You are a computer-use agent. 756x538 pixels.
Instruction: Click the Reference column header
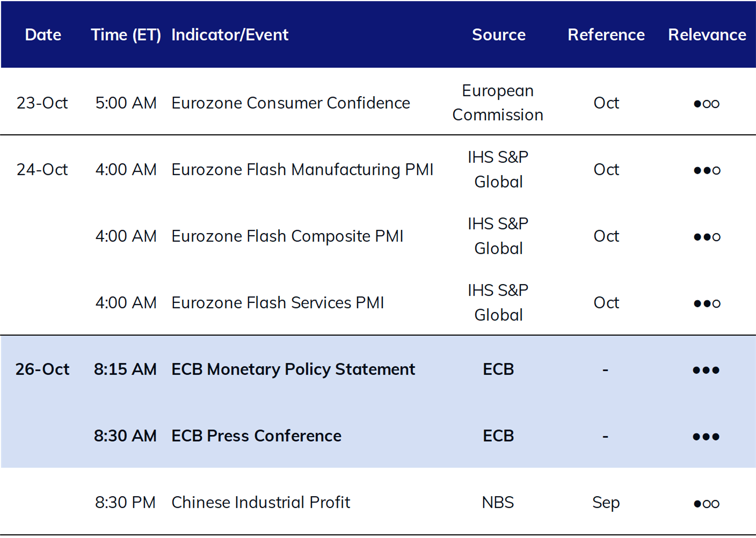click(x=606, y=35)
